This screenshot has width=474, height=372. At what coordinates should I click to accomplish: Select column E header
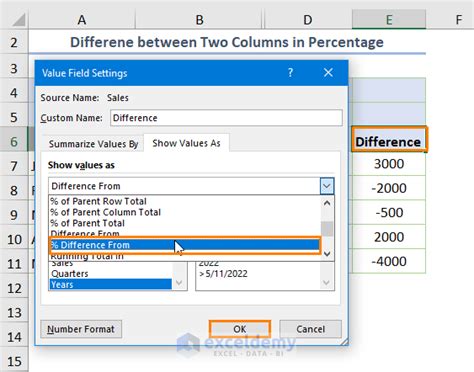(389, 19)
